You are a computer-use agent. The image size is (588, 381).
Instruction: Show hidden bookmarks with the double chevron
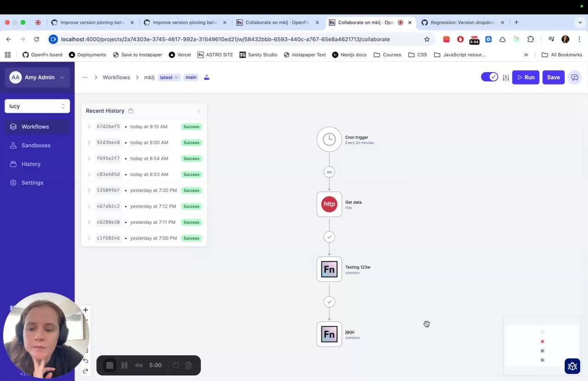click(526, 55)
